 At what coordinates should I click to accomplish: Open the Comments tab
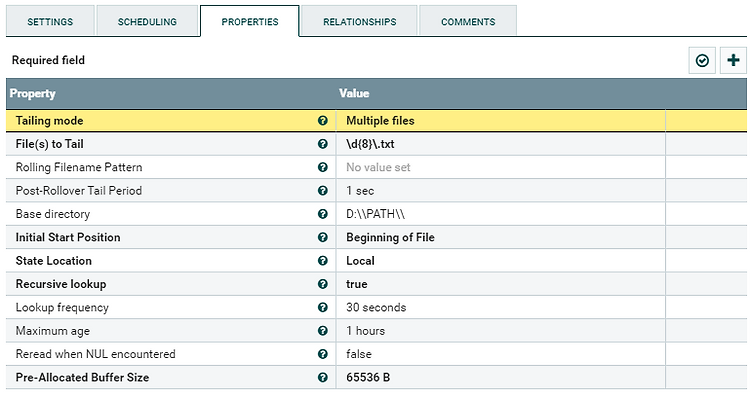pos(468,22)
